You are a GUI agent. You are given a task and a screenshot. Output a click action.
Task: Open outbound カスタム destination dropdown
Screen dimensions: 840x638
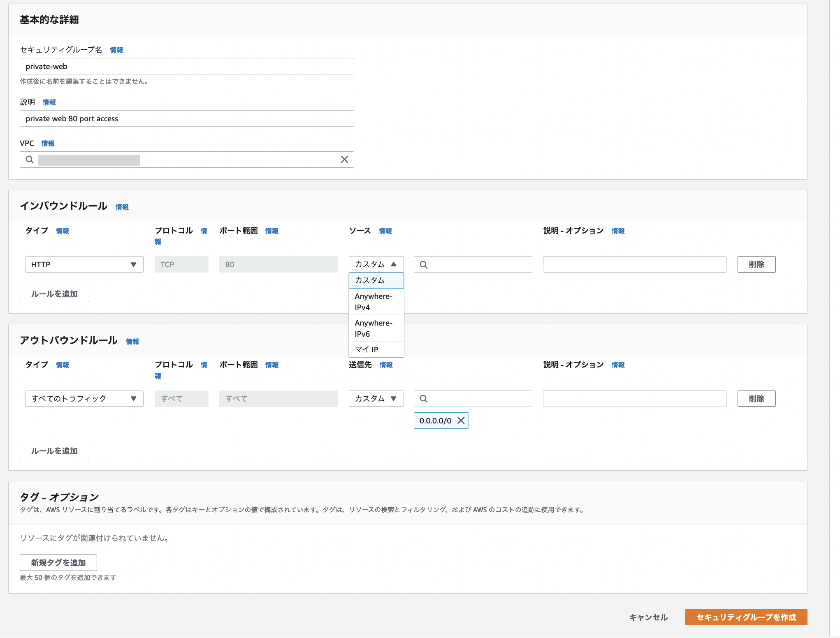pos(376,399)
